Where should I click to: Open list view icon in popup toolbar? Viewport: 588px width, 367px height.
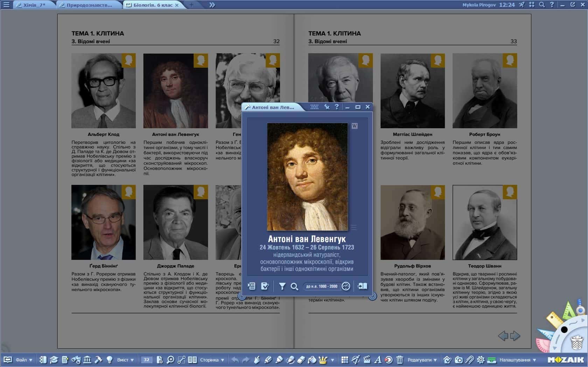pyautogui.click(x=251, y=286)
